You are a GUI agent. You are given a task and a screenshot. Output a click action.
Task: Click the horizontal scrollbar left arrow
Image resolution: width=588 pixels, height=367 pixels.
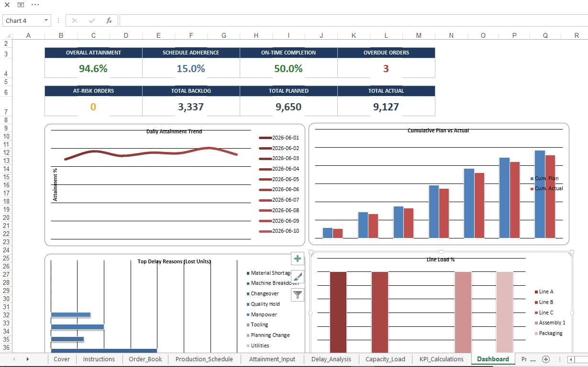(571, 359)
